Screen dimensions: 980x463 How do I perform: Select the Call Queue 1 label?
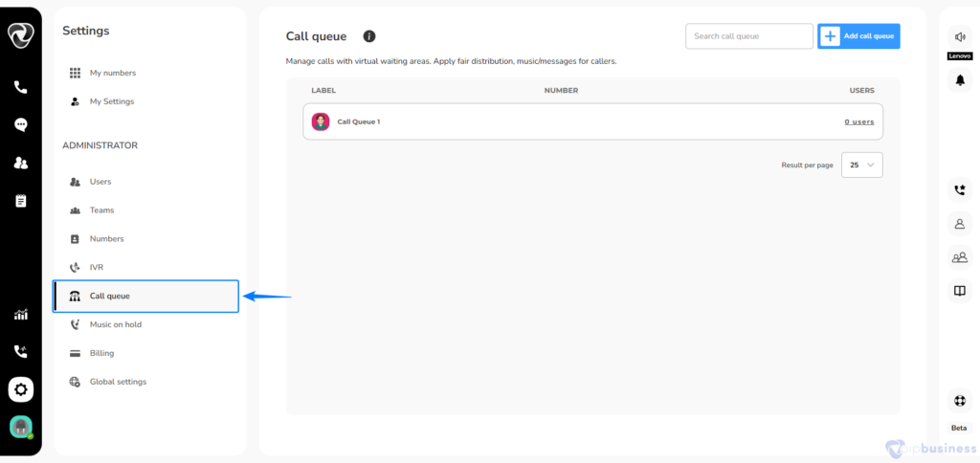click(x=359, y=121)
